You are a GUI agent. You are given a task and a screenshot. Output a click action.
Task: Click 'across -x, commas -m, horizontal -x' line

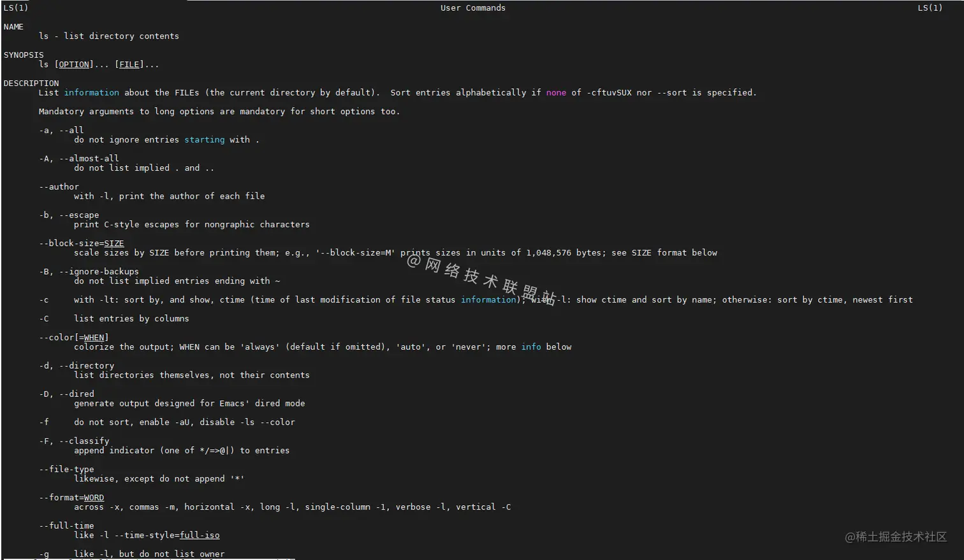[293, 507]
